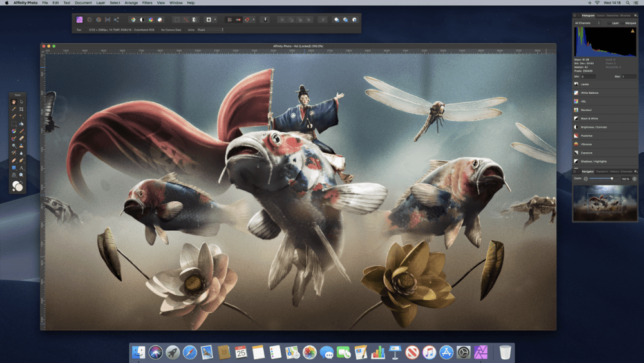Select the Erase Brush tool

click(21, 138)
